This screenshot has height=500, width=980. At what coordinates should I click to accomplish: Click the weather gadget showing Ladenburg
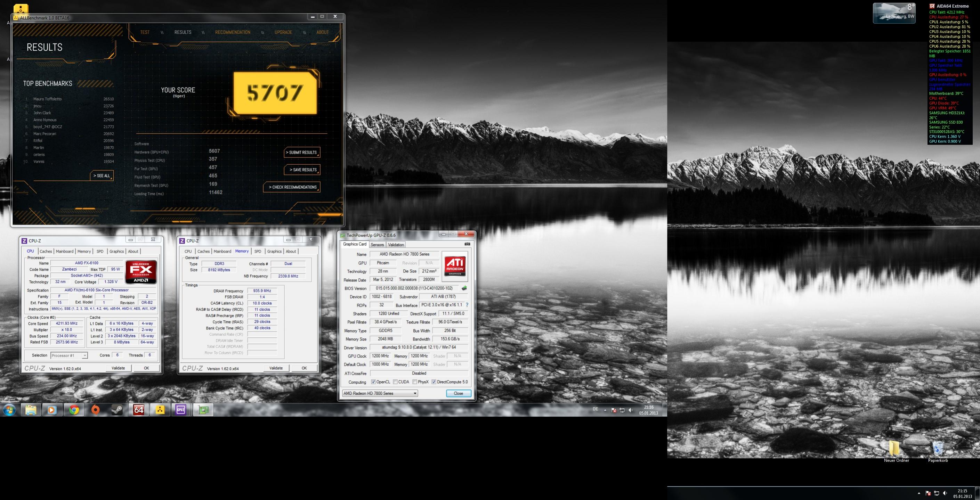[x=894, y=13]
